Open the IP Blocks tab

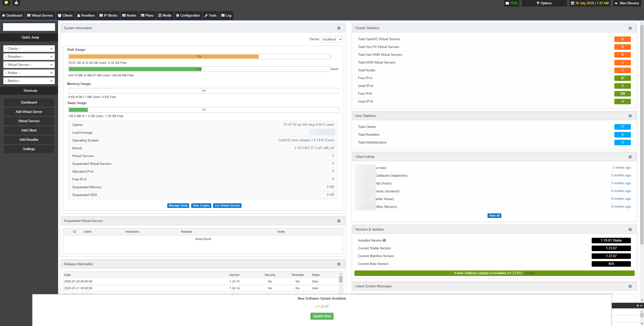(x=108, y=16)
